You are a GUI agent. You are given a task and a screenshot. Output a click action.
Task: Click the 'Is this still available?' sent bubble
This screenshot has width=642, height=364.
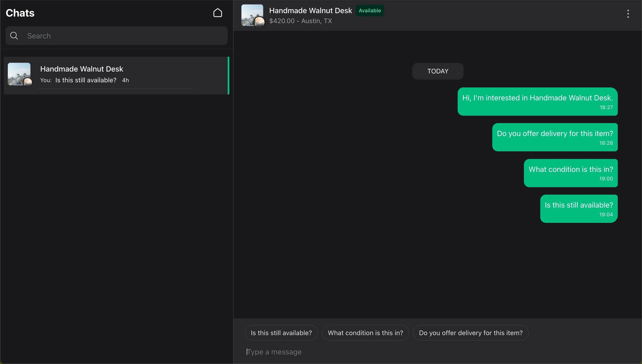579,209
